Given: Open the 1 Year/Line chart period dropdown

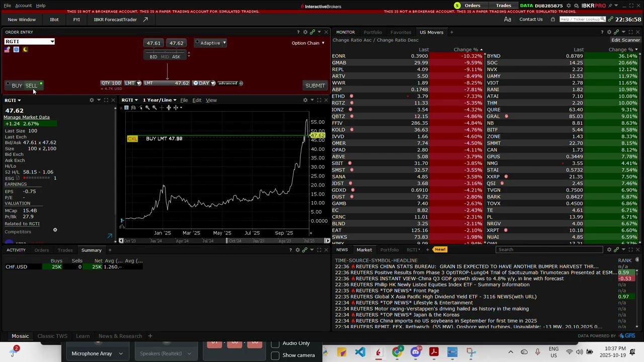Looking at the screenshot, I should 159,100.
